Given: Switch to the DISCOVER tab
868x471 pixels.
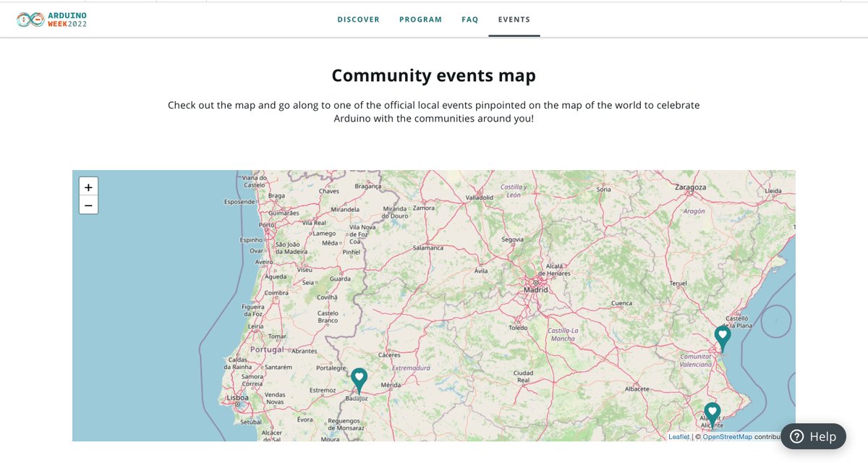Looking at the screenshot, I should 358,20.
